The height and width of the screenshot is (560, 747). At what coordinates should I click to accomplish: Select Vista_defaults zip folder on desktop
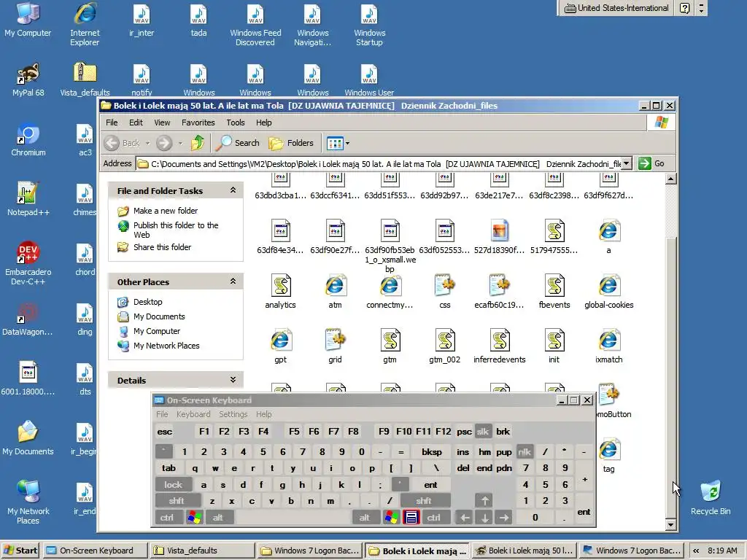pos(85,80)
